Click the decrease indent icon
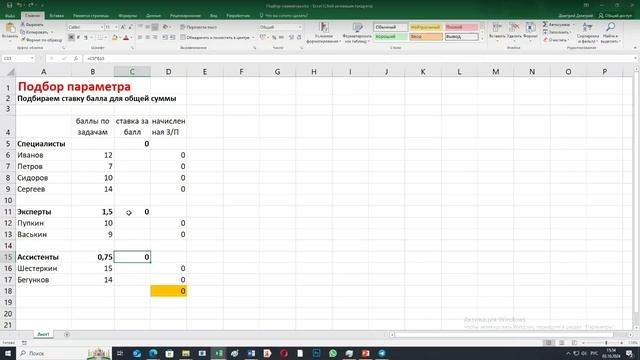 click(x=165, y=38)
